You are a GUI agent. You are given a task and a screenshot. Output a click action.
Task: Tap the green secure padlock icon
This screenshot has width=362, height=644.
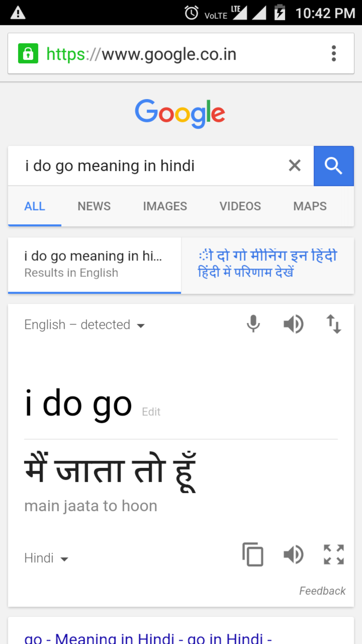tap(28, 54)
